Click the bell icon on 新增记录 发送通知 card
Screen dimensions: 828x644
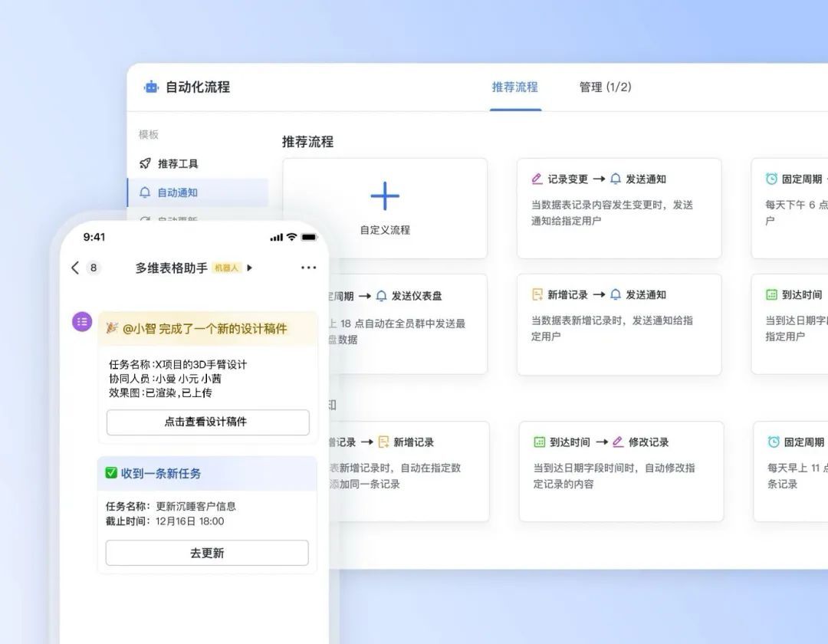click(x=616, y=294)
